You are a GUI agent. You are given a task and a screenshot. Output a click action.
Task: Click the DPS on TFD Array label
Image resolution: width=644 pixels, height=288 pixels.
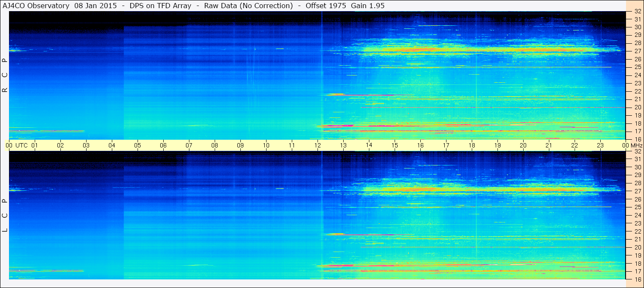(x=161, y=6)
